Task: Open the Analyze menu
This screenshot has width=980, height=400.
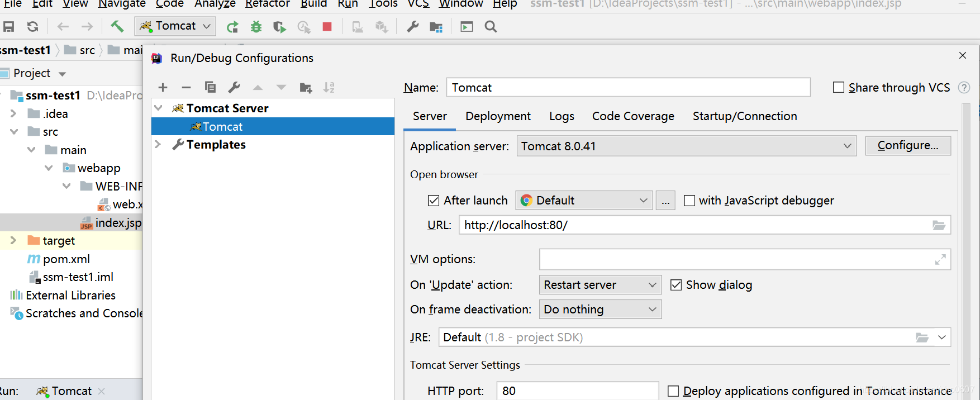Action: 215,4
